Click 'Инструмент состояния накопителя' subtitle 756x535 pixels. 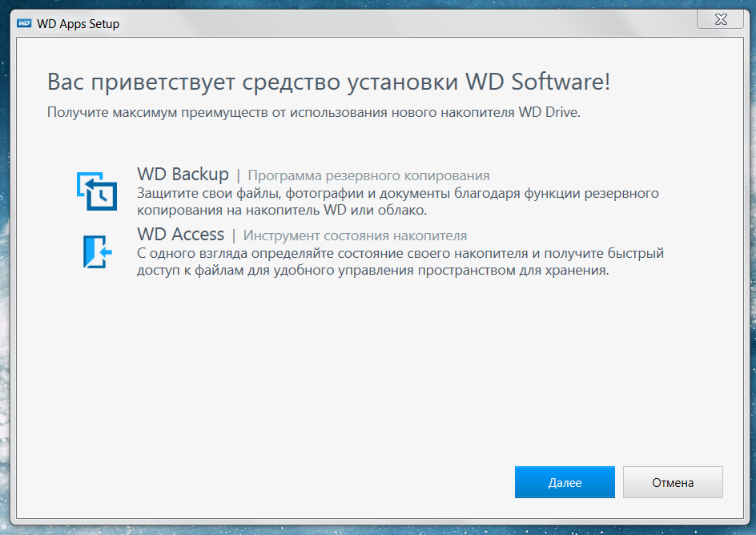(355, 235)
